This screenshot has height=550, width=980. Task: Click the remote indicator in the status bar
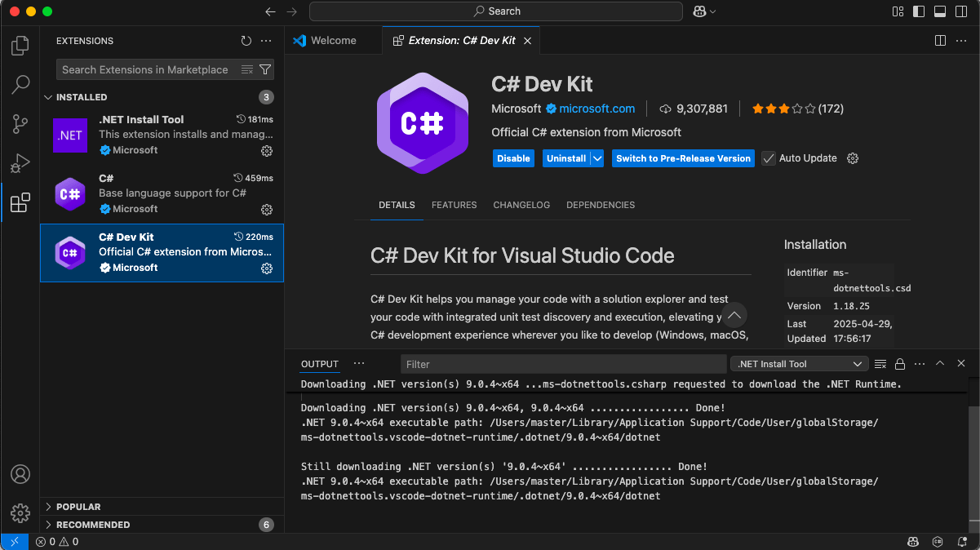click(x=14, y=541)
